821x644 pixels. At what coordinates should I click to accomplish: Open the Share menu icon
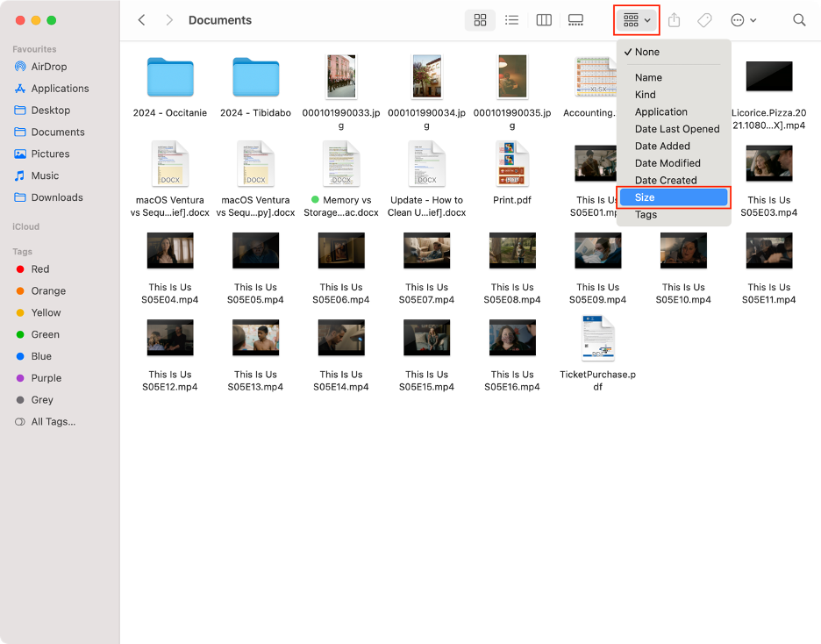675,19
